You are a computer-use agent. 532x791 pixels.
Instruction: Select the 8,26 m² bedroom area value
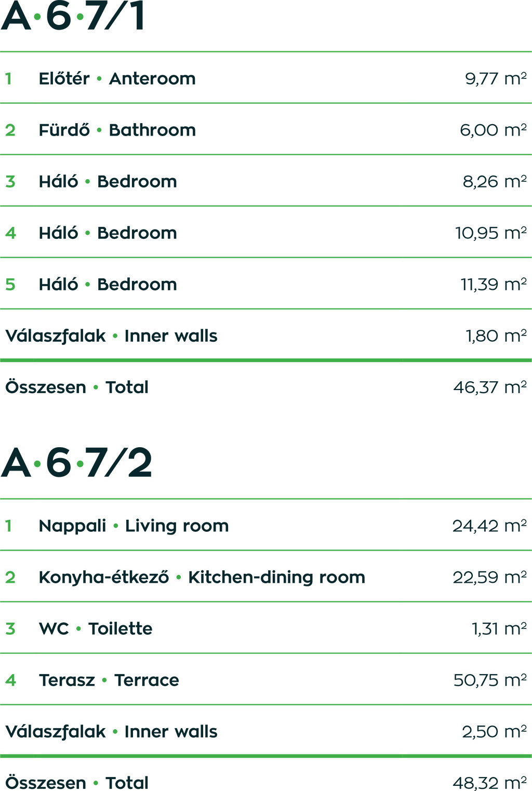pyautogui.click(x=494, y=181)
